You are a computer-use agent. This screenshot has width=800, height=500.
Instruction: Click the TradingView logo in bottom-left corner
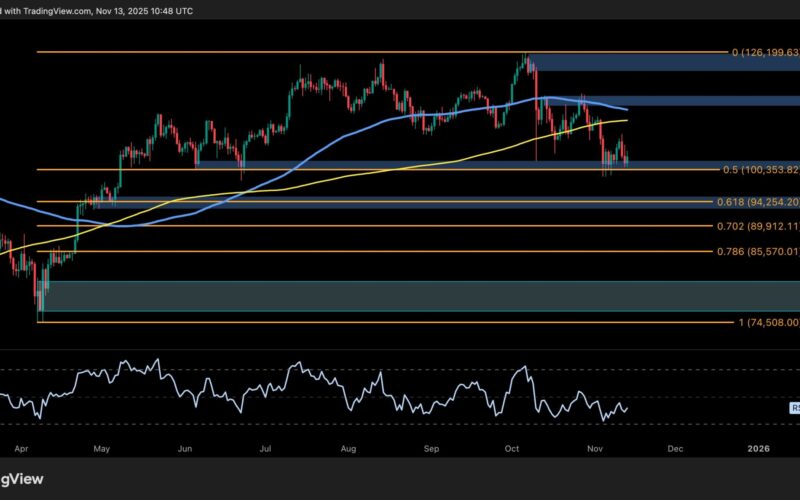(20, 481)
